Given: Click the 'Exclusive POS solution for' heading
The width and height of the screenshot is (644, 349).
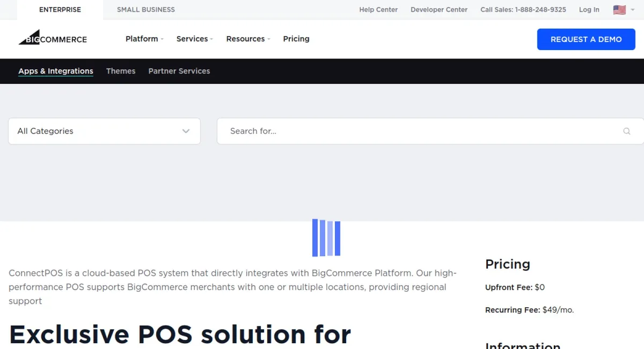Looking at the screenshot, I should tap(180, 334).
